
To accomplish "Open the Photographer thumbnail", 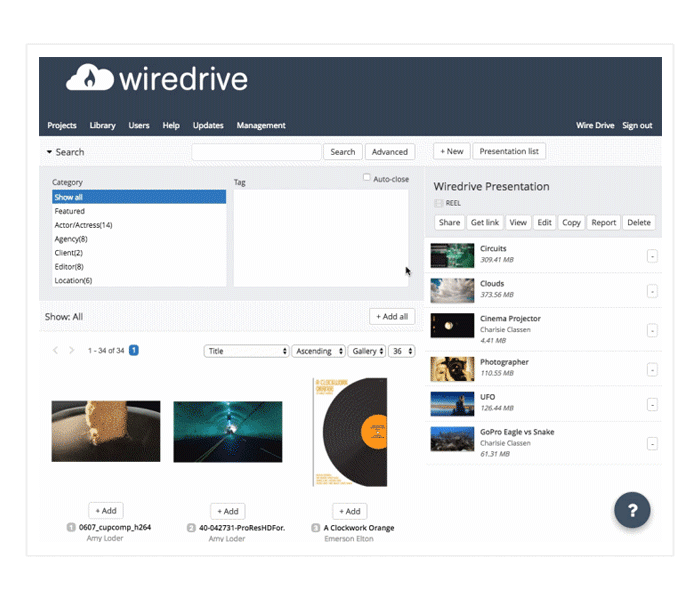I will (x=452, y=369).
